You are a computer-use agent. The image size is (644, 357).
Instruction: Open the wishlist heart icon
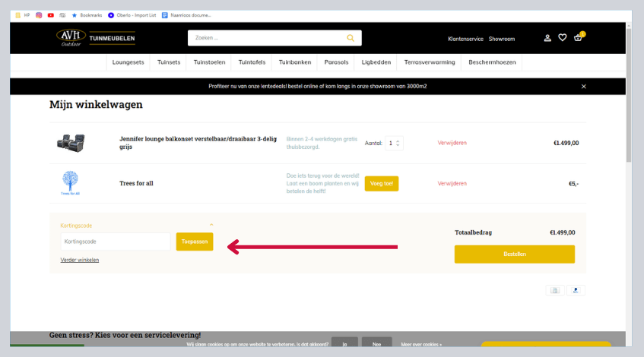[563, 38]
